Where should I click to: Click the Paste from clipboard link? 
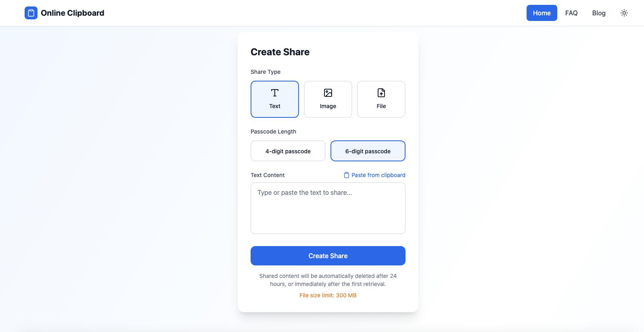(x=378, y=175)
